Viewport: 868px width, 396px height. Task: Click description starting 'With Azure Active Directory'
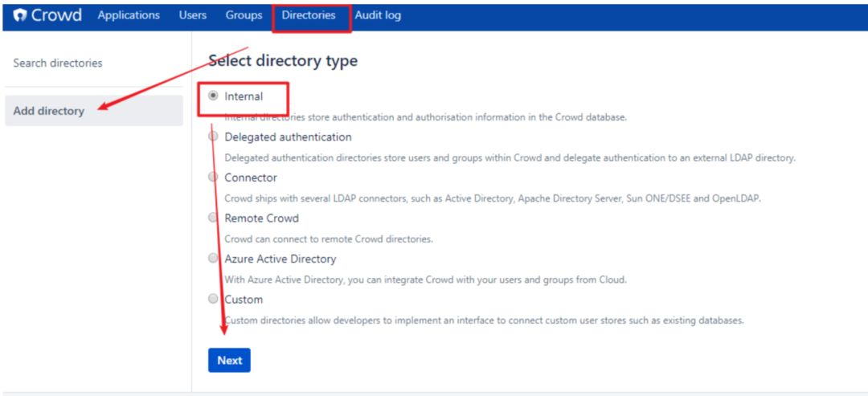click(x=425, y=280)
